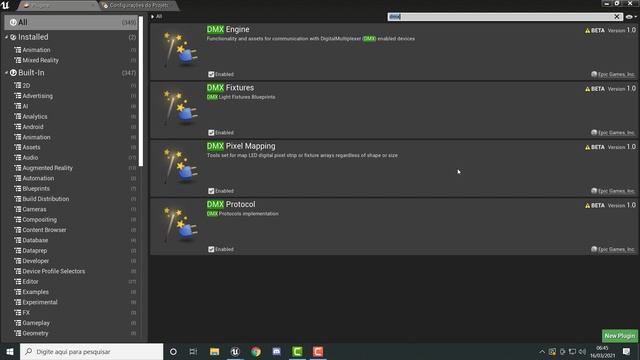Disable the DMX Protocol Enabled checkbox
The width and height of the screenshot is (640, 360).
click(x=211, y=249)
